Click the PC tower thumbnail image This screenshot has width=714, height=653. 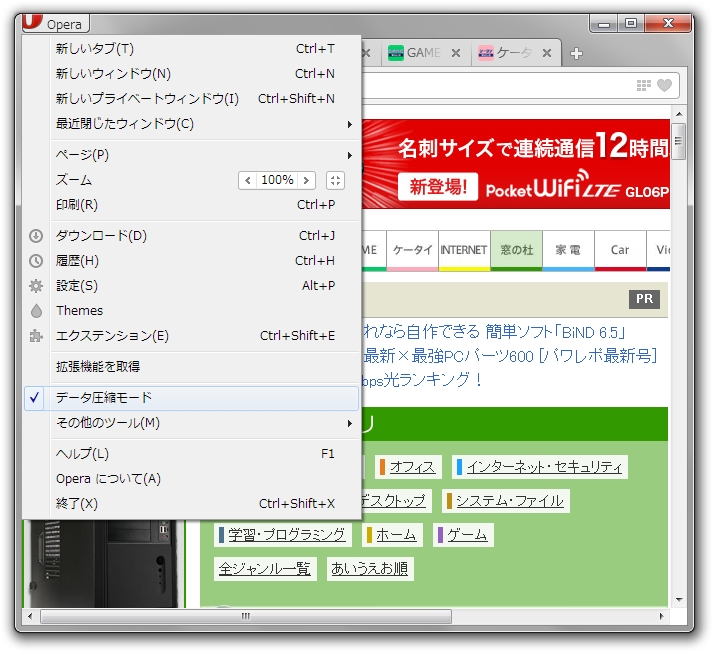[x=104, y=564]
